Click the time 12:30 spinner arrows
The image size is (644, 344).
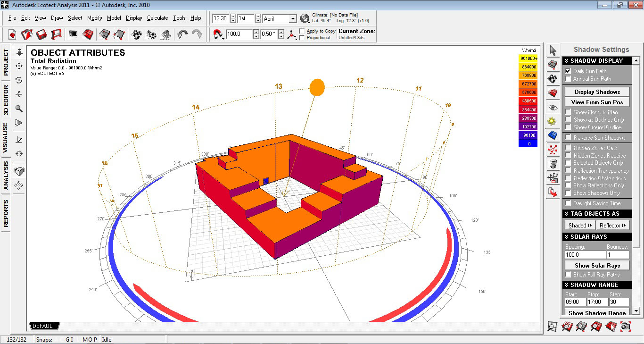232,19
